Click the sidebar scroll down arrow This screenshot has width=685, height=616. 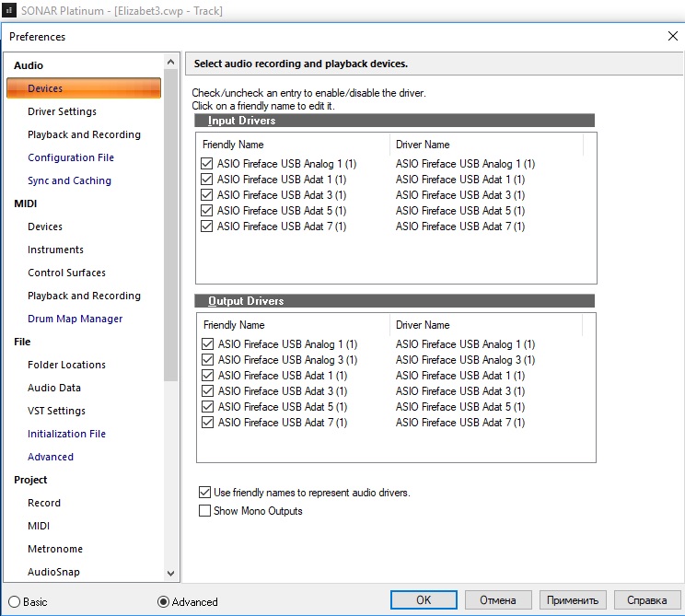click(x=171, y=573)
